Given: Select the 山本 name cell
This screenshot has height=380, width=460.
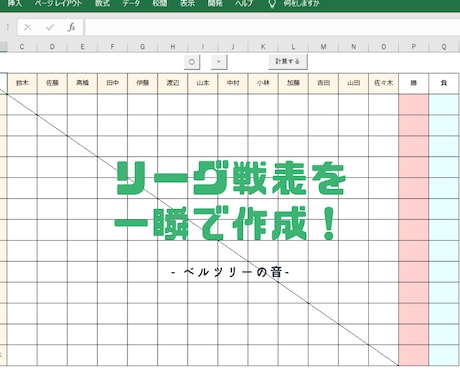Looking at the screenshot, I should [x=203, y=83].
